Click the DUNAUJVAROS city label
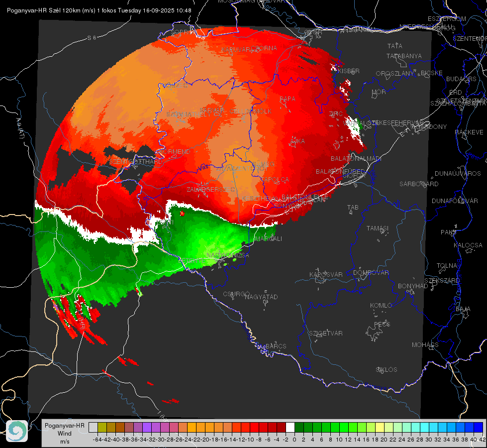Screen dimensions: 487x448 coord(458,174)
